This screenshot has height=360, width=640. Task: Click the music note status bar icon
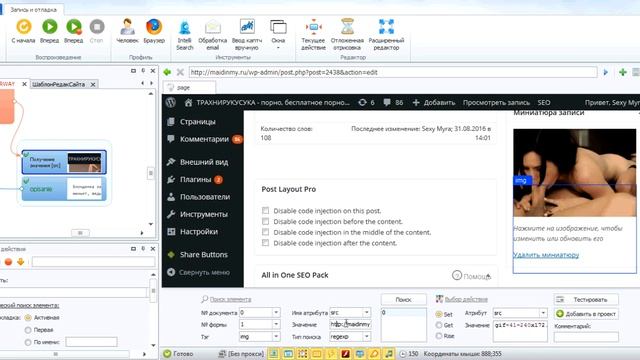[x=389, y=354]
